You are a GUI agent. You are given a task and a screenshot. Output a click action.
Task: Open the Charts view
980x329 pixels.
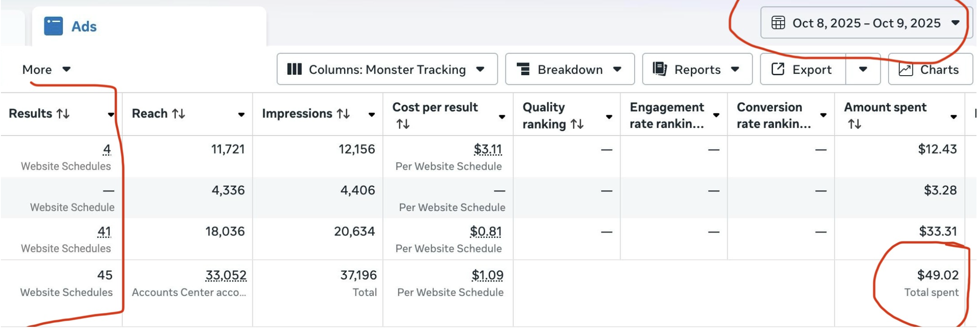pyautogui.click(x=930, y=69)
